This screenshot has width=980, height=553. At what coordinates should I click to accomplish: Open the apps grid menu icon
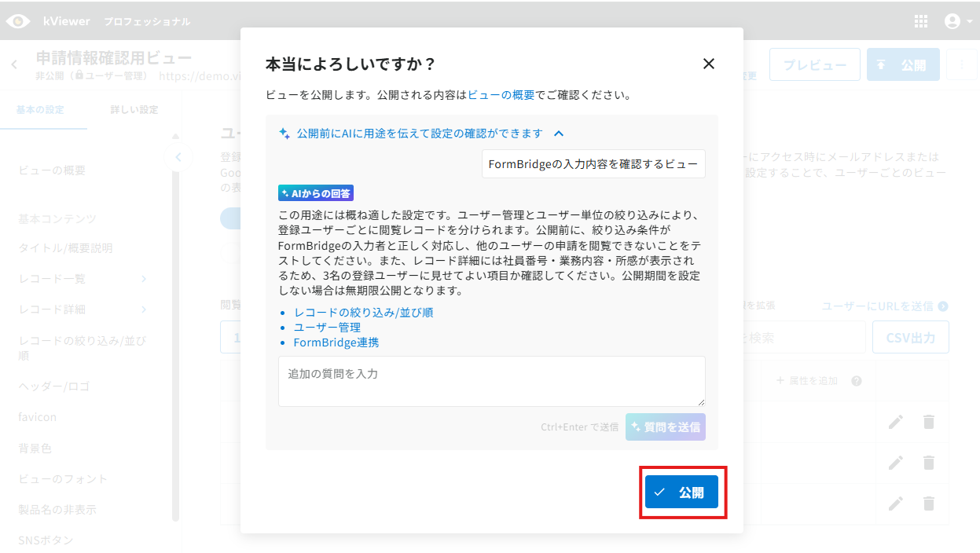(x=921, y=21)
